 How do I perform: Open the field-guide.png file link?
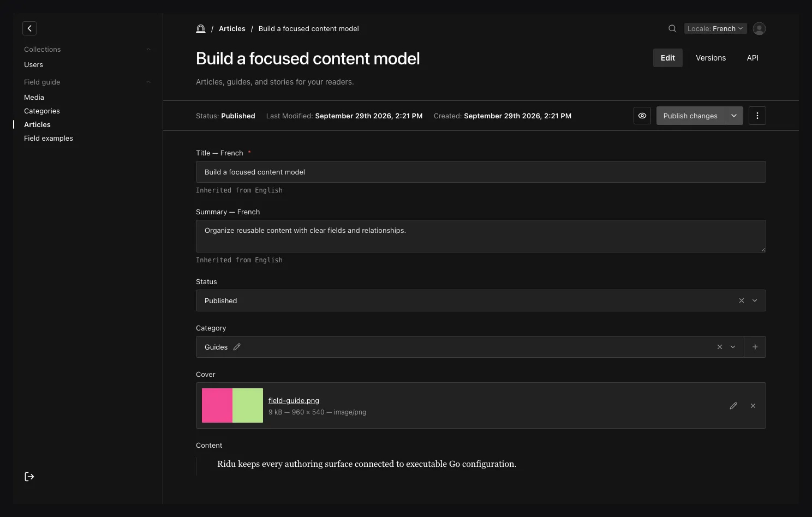click(294, 400)
